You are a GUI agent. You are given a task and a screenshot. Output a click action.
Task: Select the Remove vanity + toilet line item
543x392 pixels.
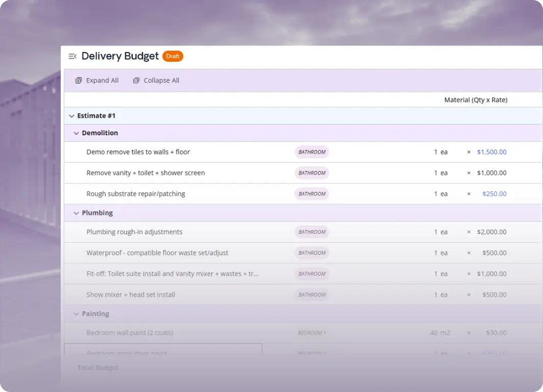click(x=146, y=173)
